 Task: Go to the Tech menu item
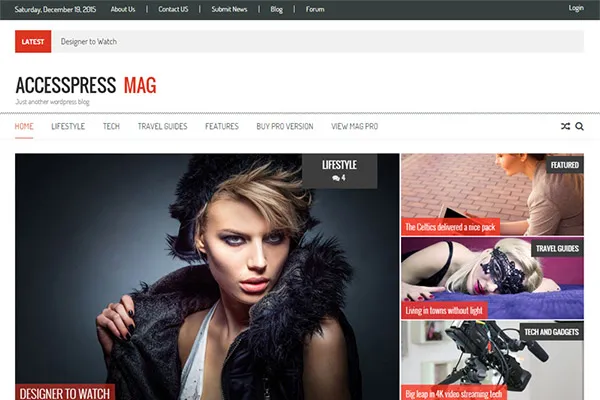click(x=111, y=127)
